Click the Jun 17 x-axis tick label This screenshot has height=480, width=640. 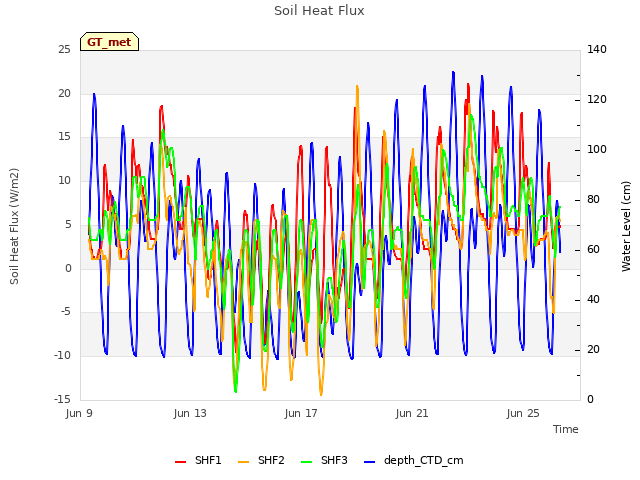click(x=301, y=413)
